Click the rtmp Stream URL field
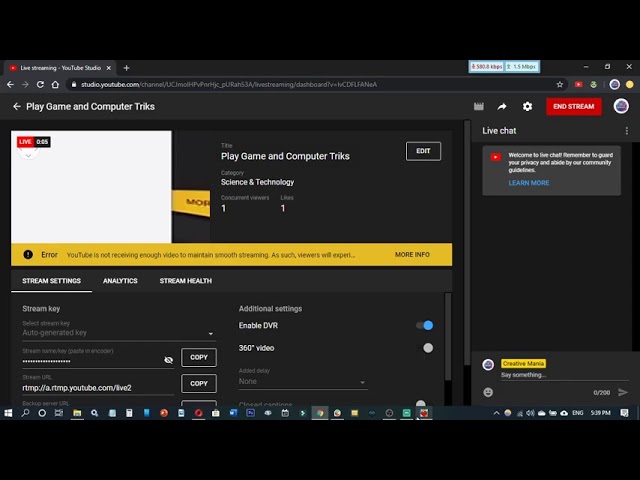640x480 pixels. [98, 388]
